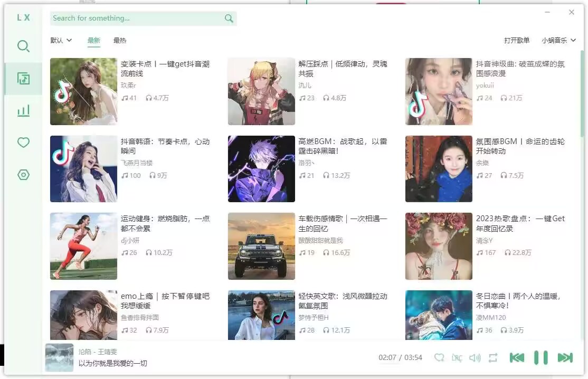This screenshot has height=379, width=588.
Task: Open My Collection via the heart sidebar icon
Action: click(x=23, y=143)
